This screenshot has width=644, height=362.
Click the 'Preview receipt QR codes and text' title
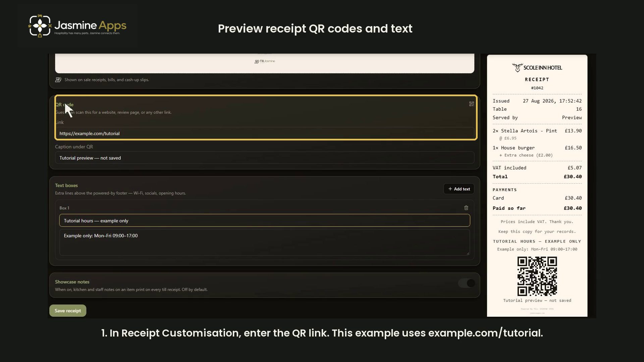coord(315,29)
